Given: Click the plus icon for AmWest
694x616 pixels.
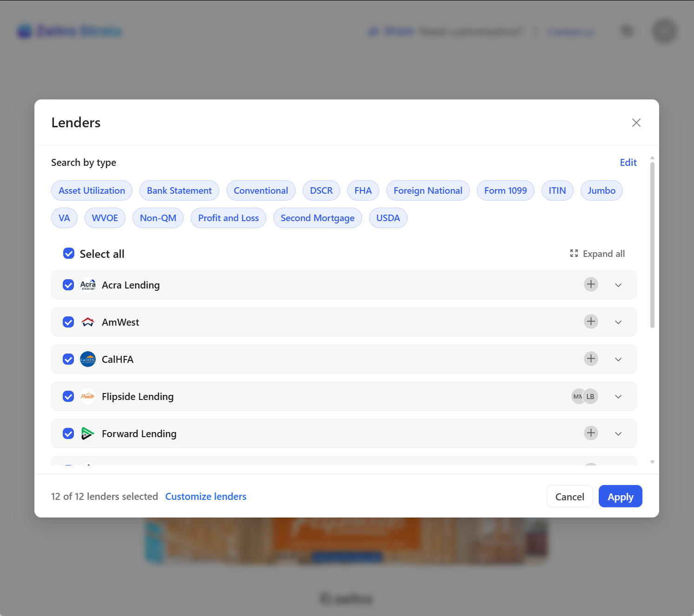Looking at the screenshot, I should [591, 321].
